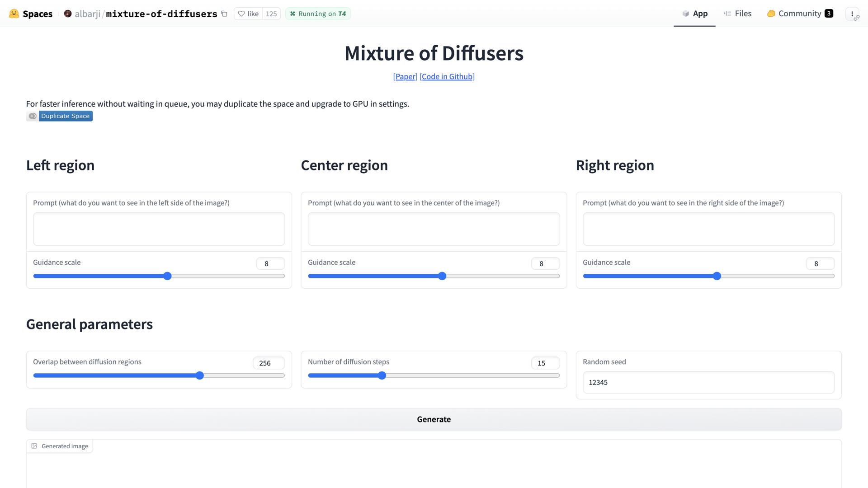Focus the center region prompt text box
Image resolution: width=868 pixels, height=488 pixels.
[434, 229]
